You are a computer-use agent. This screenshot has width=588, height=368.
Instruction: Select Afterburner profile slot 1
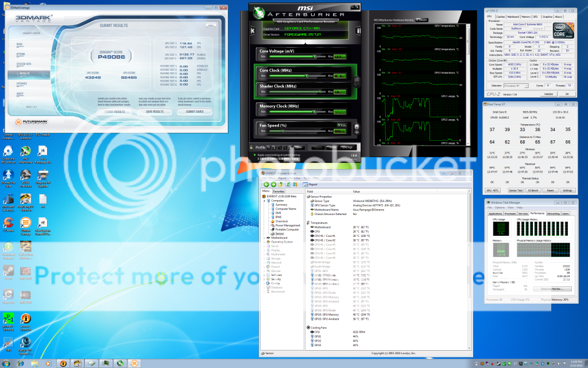click(x=269, y=148)
